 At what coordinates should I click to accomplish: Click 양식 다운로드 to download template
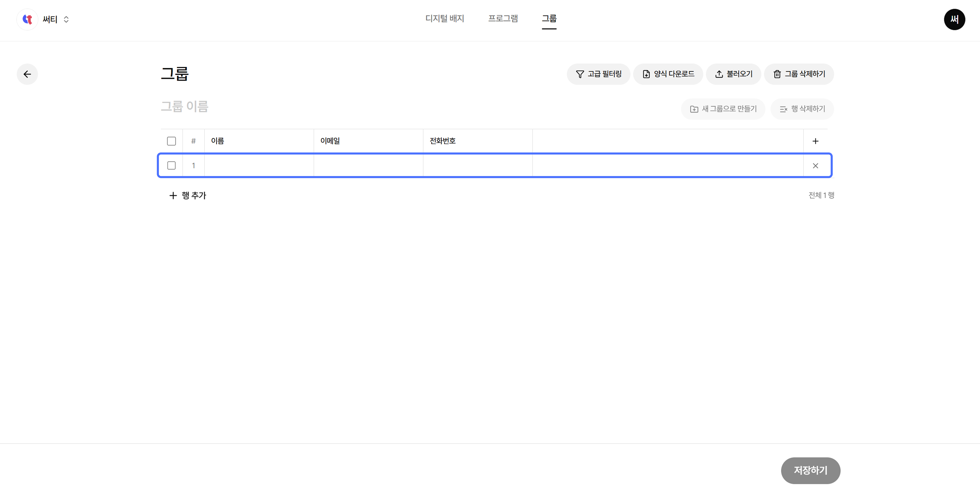coord(668,74)
